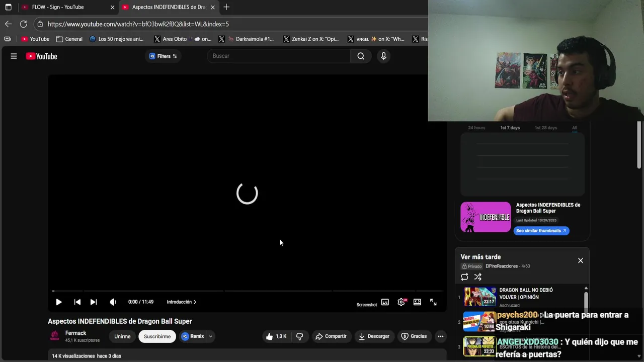Select the 24 hours stats tab

[476, 128]
